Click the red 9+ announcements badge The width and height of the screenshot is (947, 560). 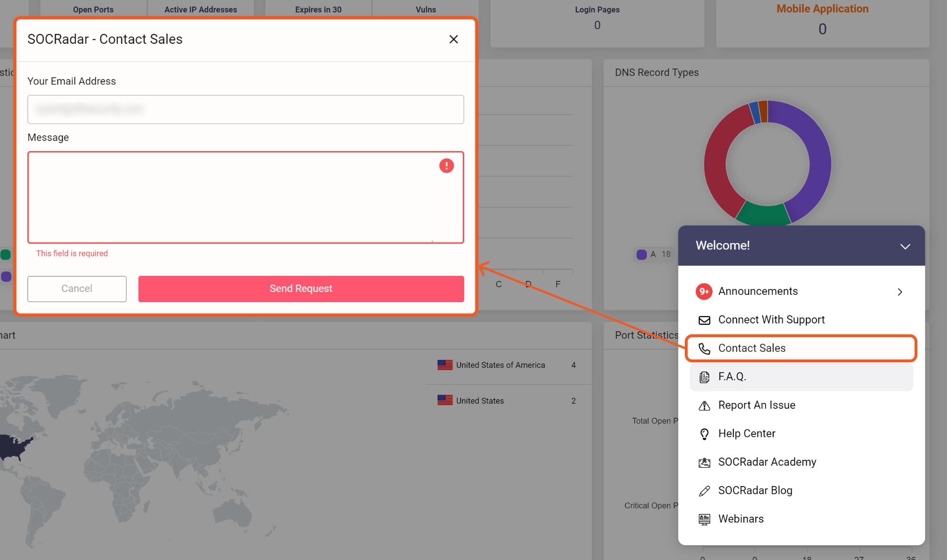click(x=704, y=292)
